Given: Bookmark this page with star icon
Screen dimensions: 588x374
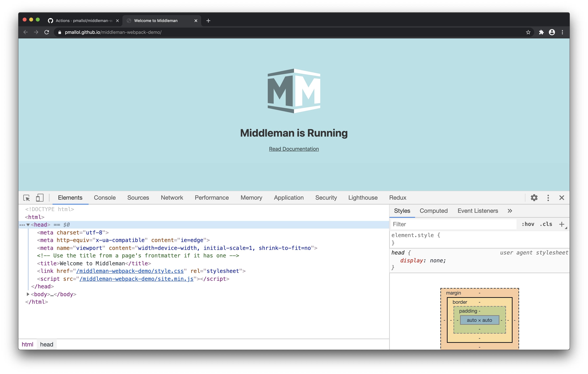Looking at the screenshot, I should (528, 32).
